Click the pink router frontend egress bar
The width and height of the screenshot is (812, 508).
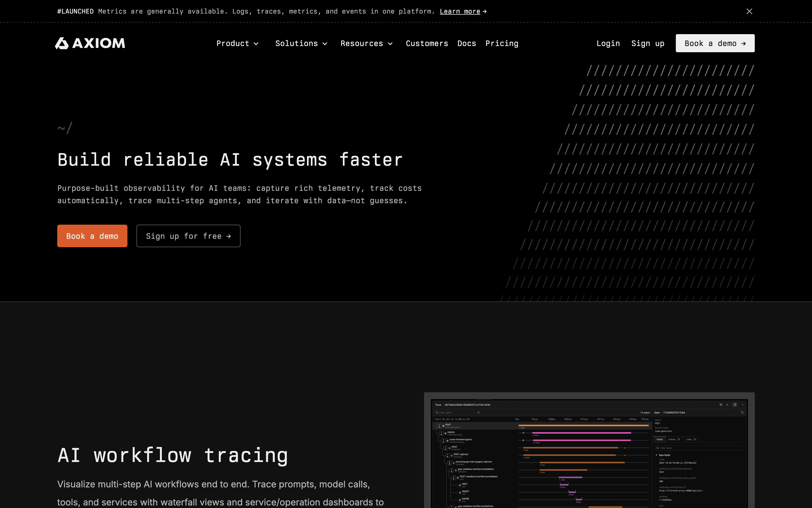[582, 441]
